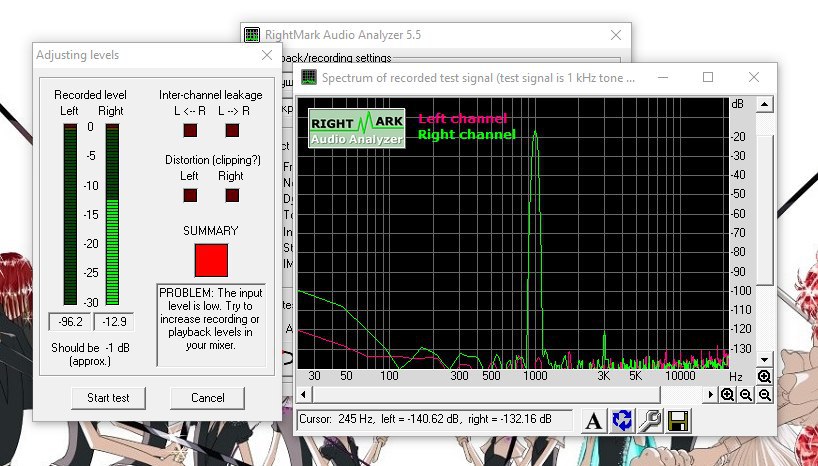Screen dimensions: 818x466
Task: Maximize the spectrum window
Action: [x=708, y=77]
